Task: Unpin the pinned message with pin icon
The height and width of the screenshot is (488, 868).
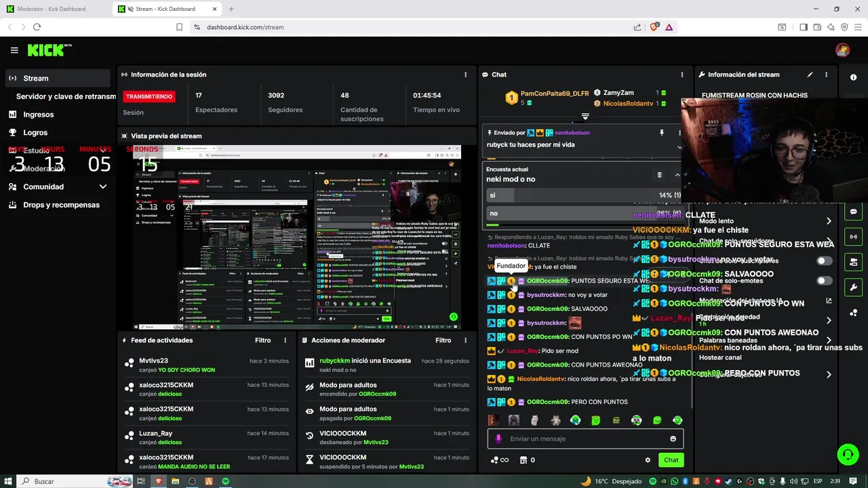Action: pos(662,133)
